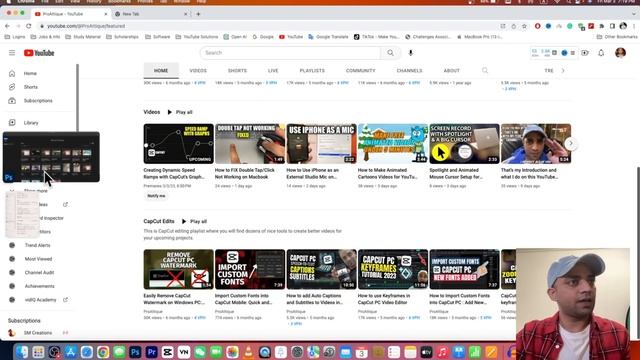Switch to the LIVE channel tab
The width and height of the screenshot is (640, 360).
273,71
